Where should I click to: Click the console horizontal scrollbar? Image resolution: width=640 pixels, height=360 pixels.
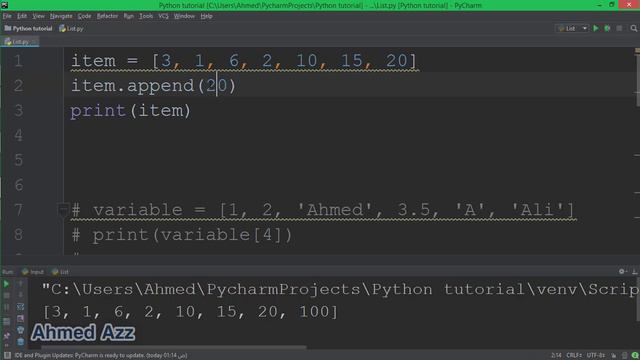173,348
